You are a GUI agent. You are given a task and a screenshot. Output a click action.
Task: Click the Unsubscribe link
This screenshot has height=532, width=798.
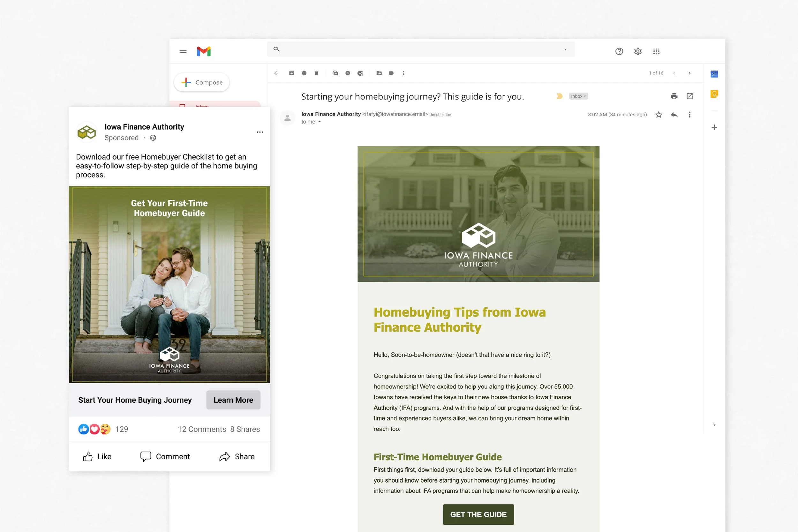coord(440,115)
